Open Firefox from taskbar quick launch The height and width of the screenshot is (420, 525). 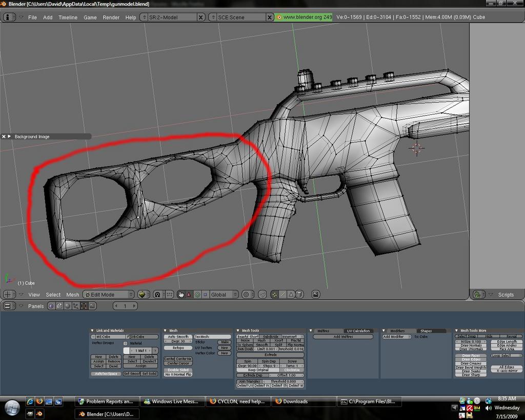click(39, 401)
